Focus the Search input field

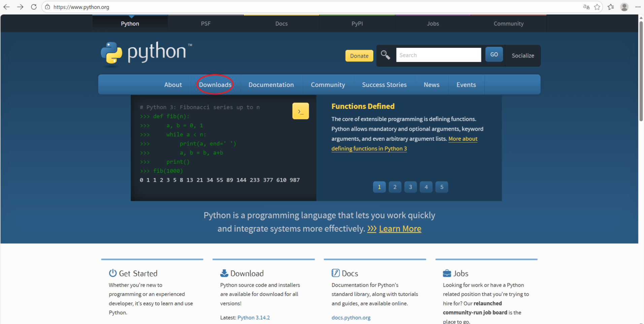tap(439, 55)
